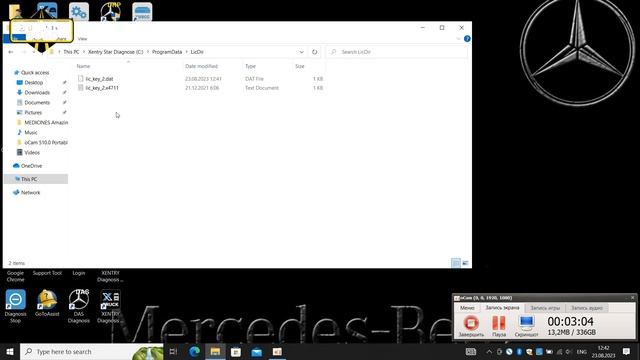Navigate to Xentry Star Diagnose (C:) breadcrumb

pos(116,52)
